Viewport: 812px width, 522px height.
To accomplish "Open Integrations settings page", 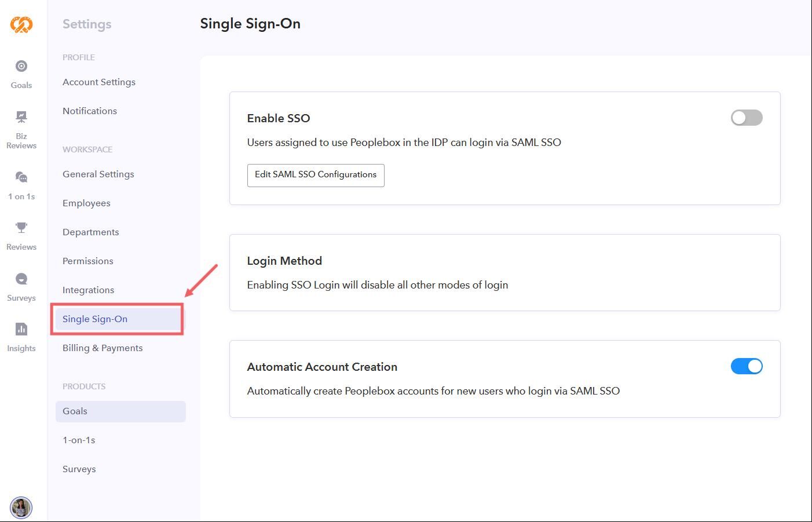I will pyautogui.click(x=89, y=290).
